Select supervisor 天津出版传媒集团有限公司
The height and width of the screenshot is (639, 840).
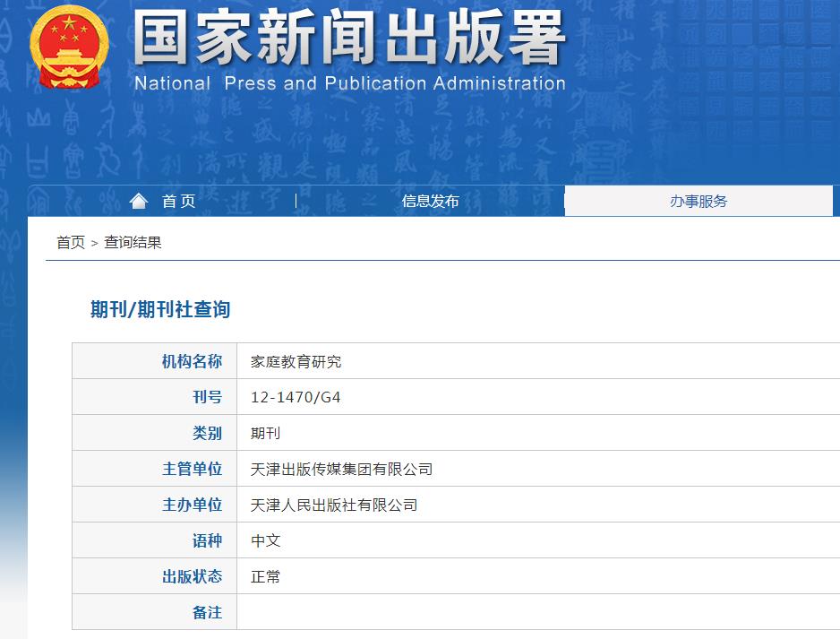(x=340, y=468)
